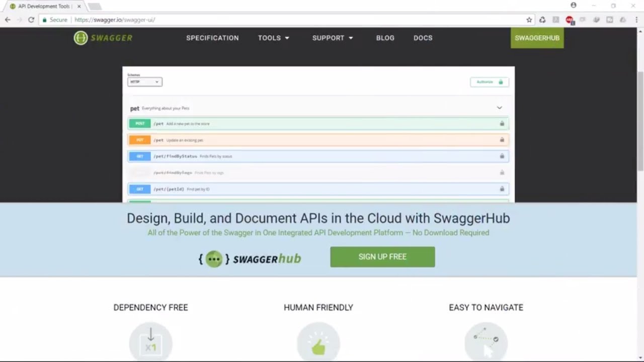Click the Authorize button
644x362 pixels.
pos(490,82)
